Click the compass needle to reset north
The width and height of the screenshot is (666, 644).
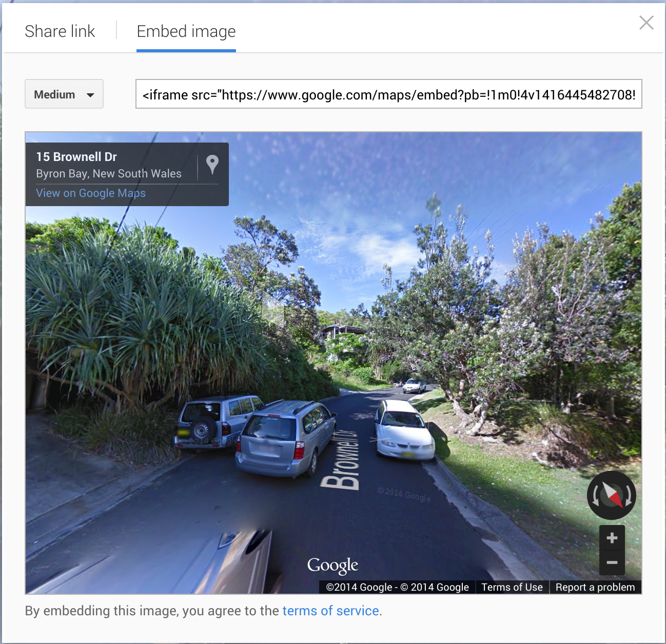click(x=612, y=495)
